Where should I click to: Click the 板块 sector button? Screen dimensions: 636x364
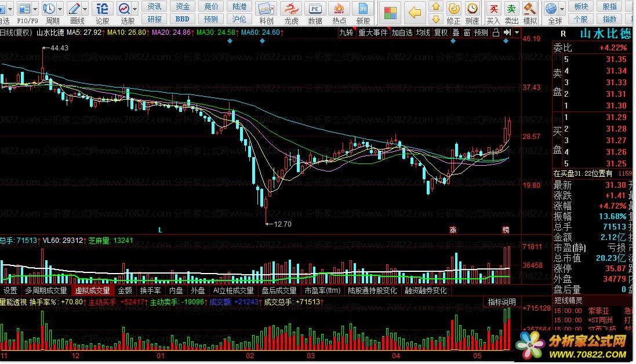coord(581,6)
